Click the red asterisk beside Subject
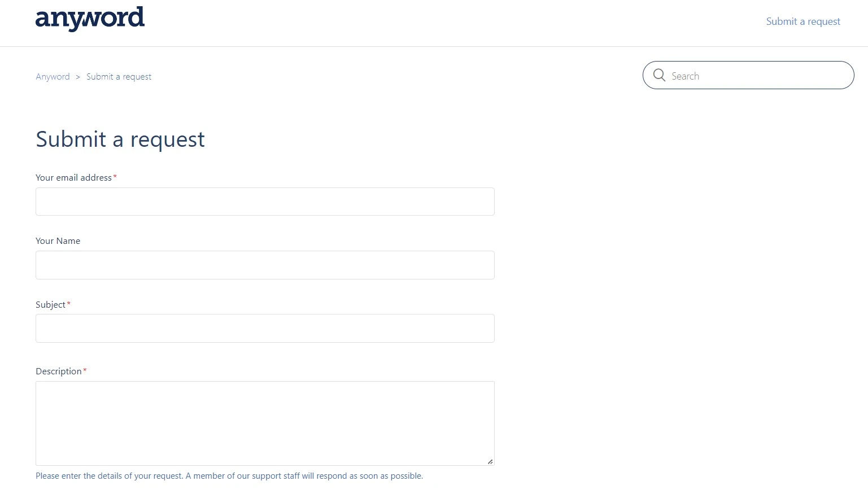The width and height of the screenshot is (868, 494). point(69,304)
